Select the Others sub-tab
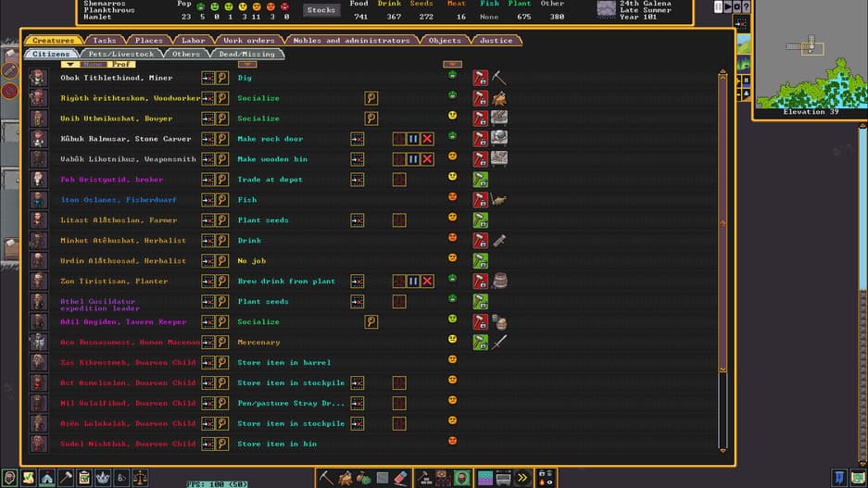Screen dimensions: 868x488 (186, 55)
